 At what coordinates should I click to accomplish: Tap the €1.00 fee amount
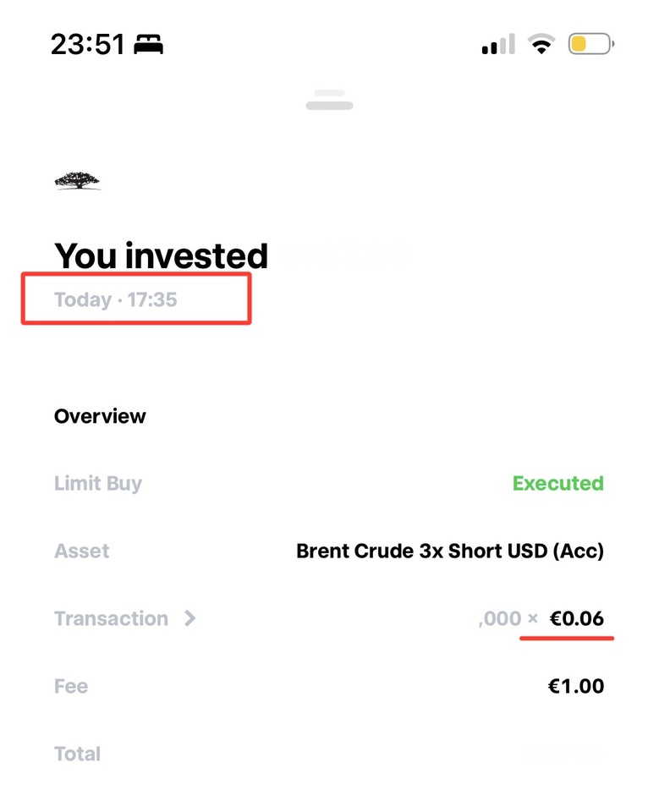576,686
